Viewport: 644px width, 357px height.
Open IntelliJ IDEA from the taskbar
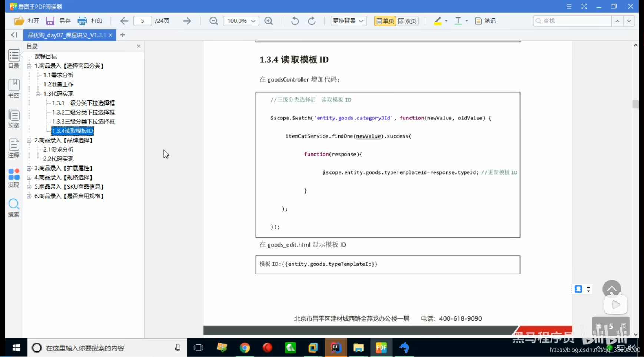point(336,348)
